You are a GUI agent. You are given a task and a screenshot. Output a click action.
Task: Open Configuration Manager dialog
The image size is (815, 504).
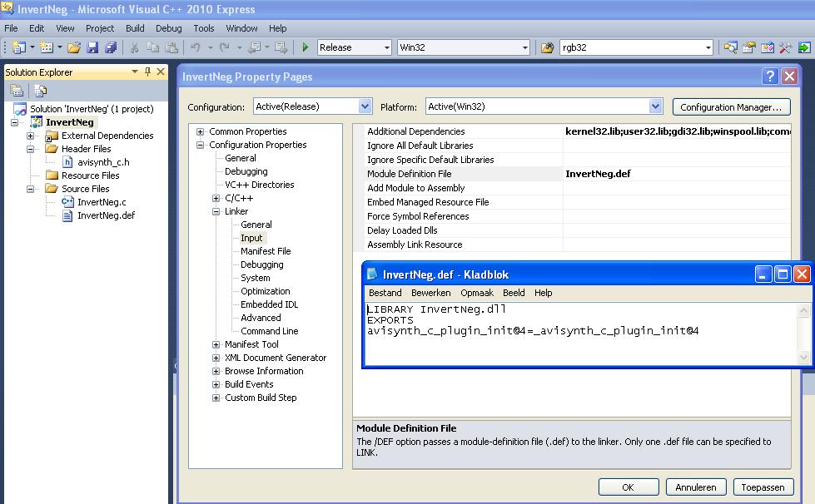pyautogui.click(x=731, y=107)
